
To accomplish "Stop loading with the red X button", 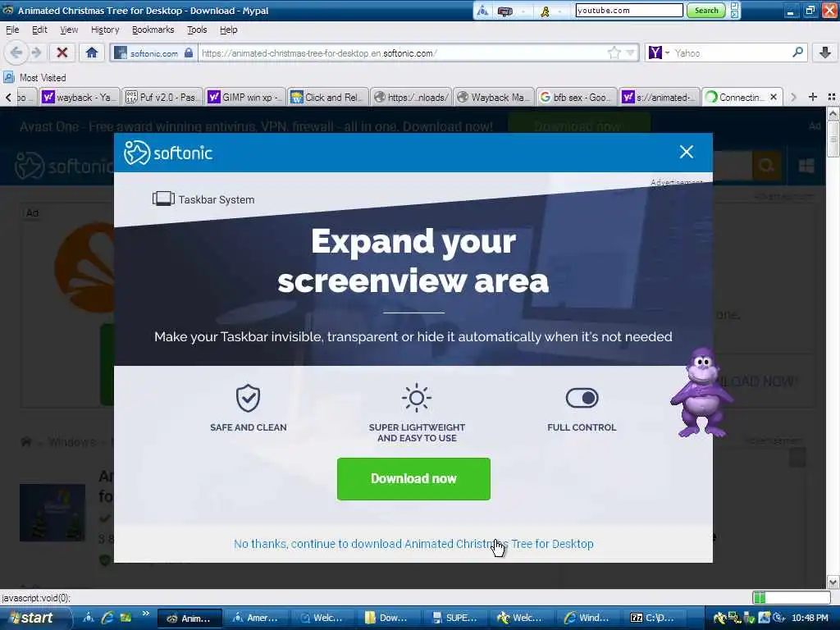I will [x=62, y=52].
